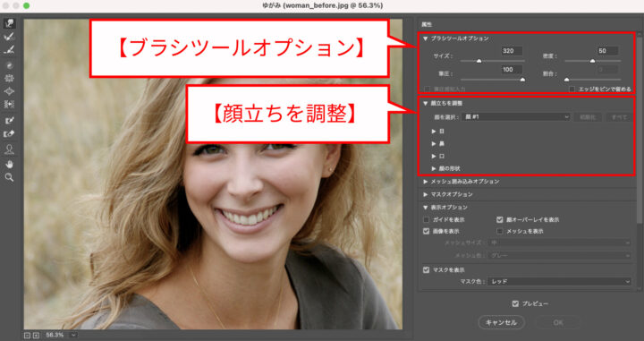Enable the エッジをピンで留める checkbox
Viewport: 644px width, 341px height.
point(572,89)
